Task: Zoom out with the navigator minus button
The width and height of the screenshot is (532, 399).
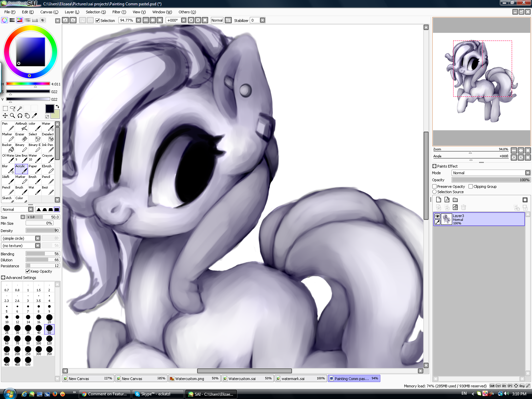Action: [x=514, y=150]
